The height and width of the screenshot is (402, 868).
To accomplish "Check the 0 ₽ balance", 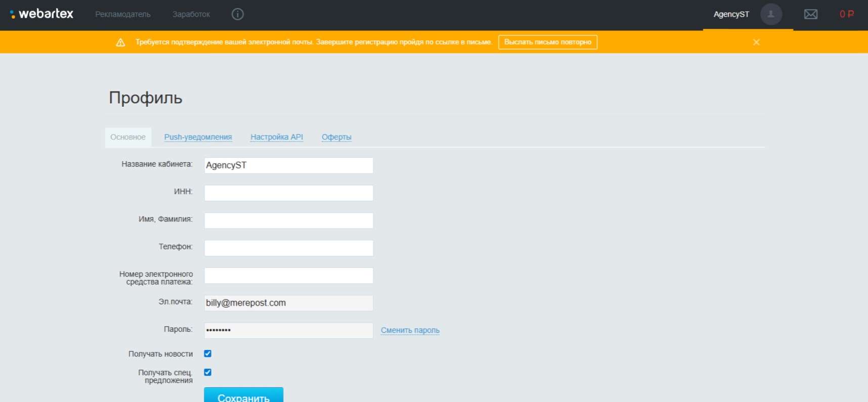I will tap(847, 14).
